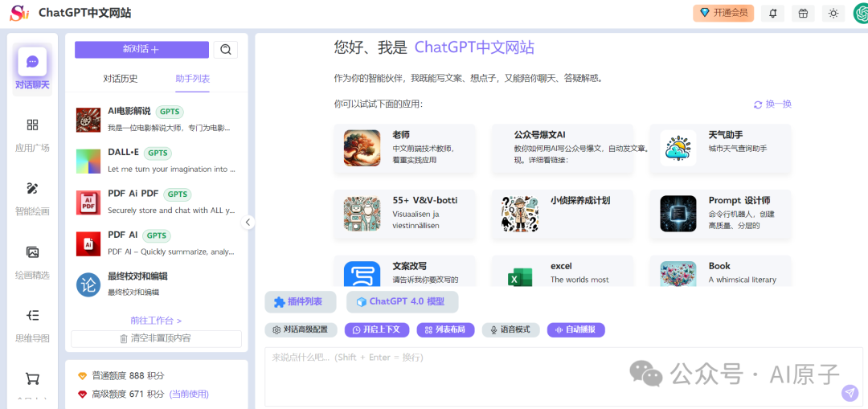Screen dimensions: 868x409
Task: Click the 最终校对和编辑 round icon
Action: pyautogui.click(x=88, y=284)
